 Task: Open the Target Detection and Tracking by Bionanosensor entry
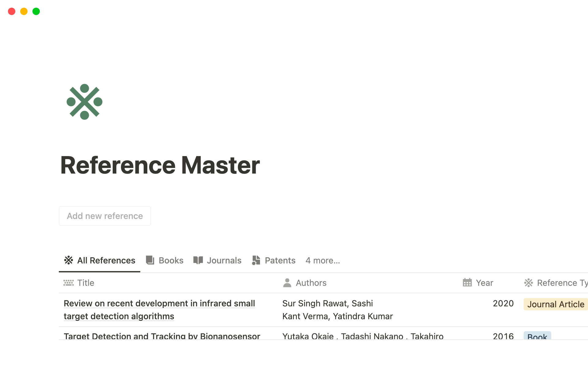162,336
